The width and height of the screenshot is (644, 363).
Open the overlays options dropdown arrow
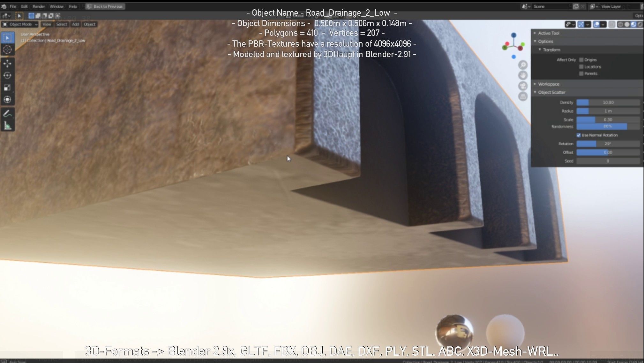603,24
